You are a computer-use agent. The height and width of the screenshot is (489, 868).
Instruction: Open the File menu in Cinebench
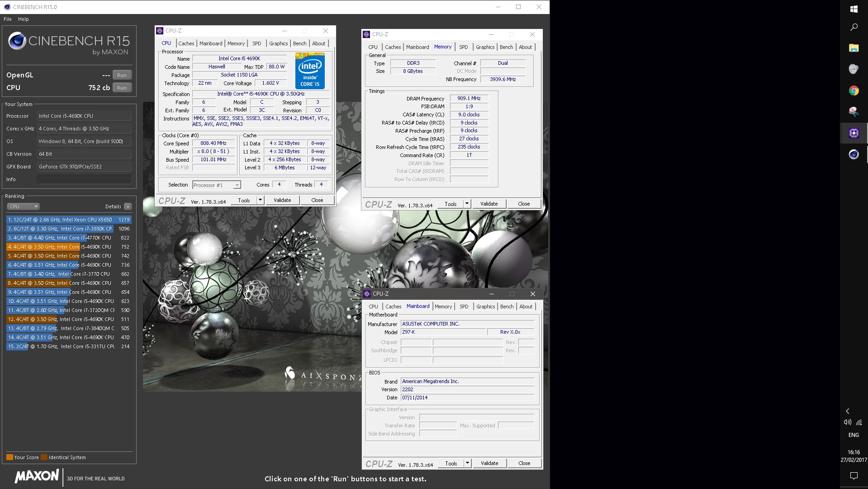pyautogui.click(x=8, y=19)
